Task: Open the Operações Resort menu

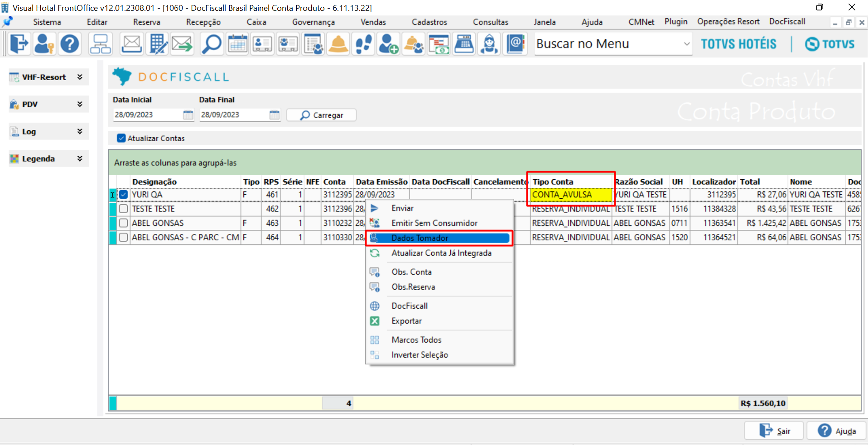Action: click(x=728, y=21)
